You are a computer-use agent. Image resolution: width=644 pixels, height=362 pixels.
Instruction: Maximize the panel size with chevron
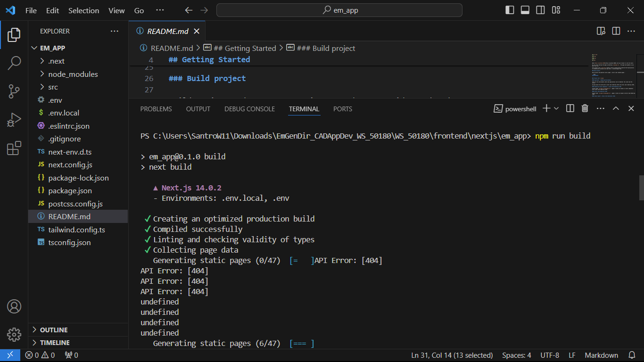coord(616,108)
